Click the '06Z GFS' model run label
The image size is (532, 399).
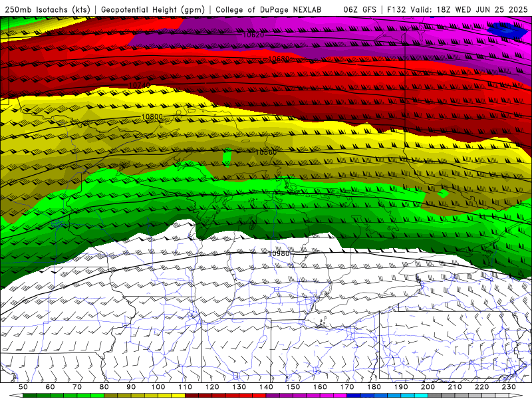click(360, 10)
